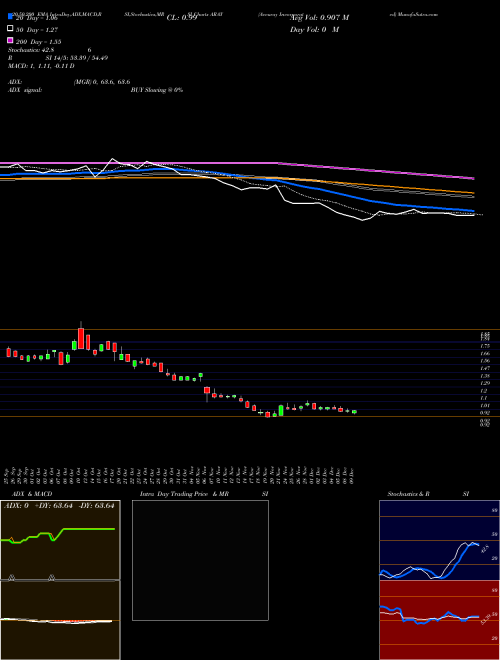
Task: Click the last green candlestick on the right
Action: pyautogui.click(x=354, y=412)
